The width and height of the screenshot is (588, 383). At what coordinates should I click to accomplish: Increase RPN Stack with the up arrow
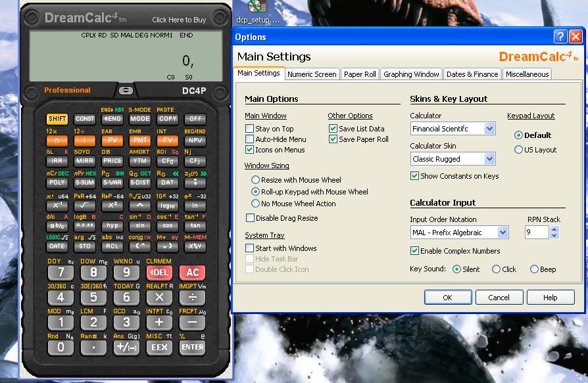(x=554, y=229)
